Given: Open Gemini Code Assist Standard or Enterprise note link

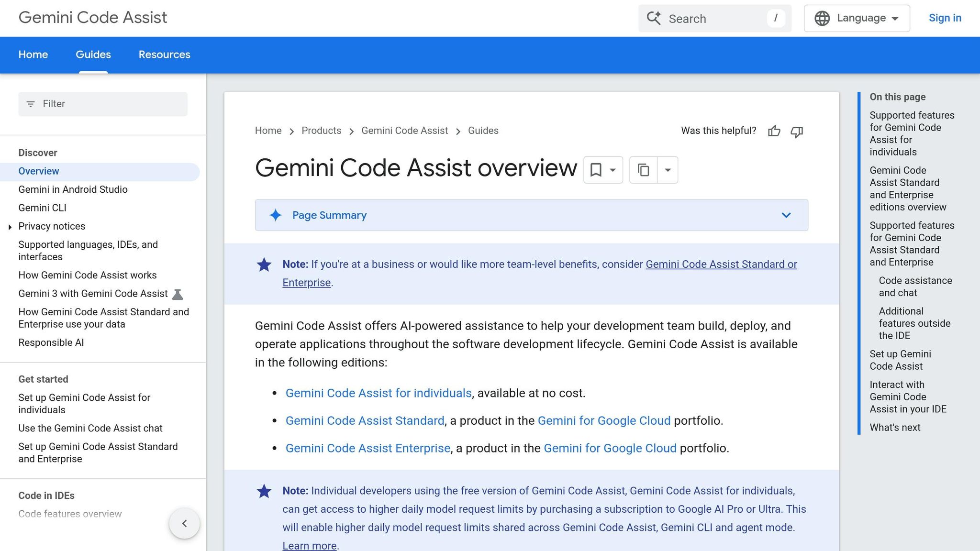Looking at the screenshot, I should pyautogui.click(x=721, y=264).
